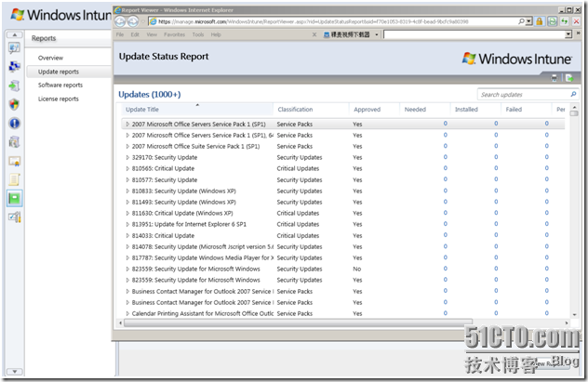Expand the 329170: Security Update row
Screen dimensions: 588x382
[x=127, y=158]
